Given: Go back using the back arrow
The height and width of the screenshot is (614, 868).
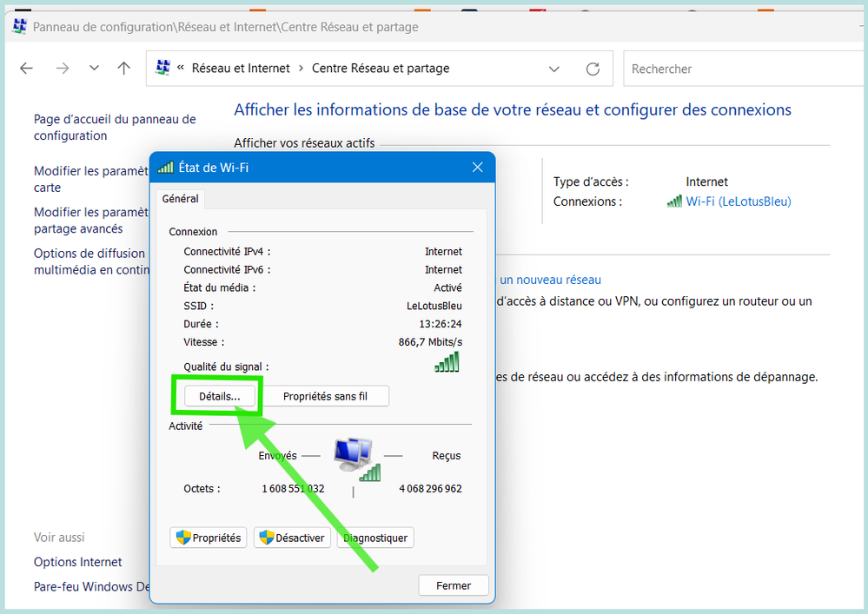Looking at the screenshot, I should (26, 68).
